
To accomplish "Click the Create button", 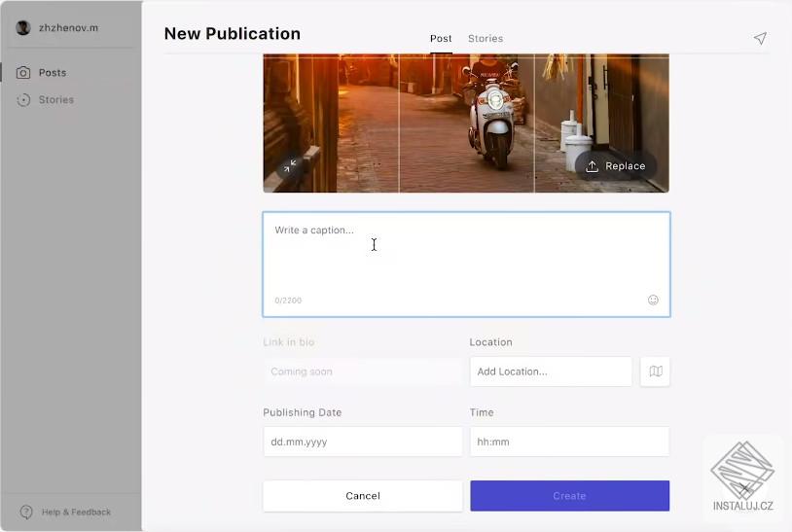I will pyautogui.click(x=570, y=496).
